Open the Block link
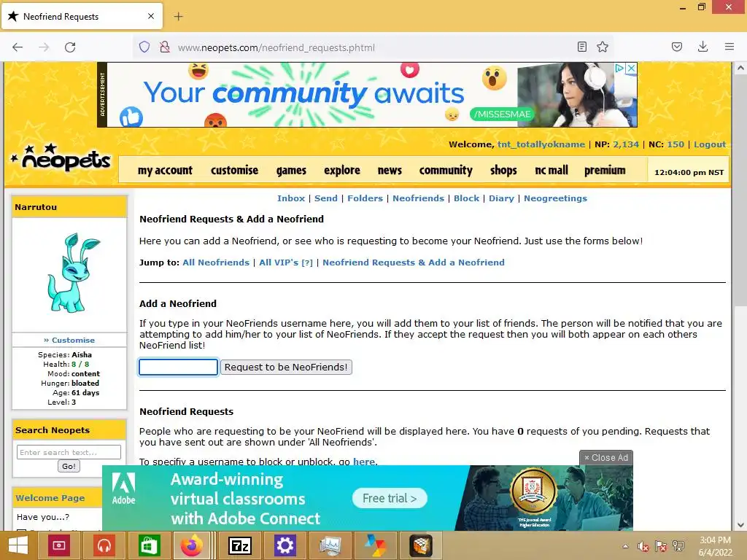The height and width of the screenshot is (560, 747). click(x=466, y=198)
